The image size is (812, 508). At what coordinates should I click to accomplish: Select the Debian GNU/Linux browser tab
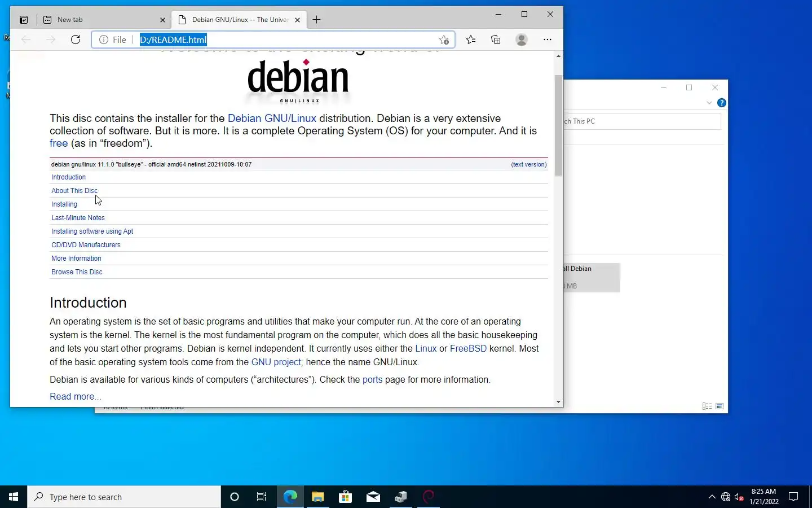click(239, 20)
